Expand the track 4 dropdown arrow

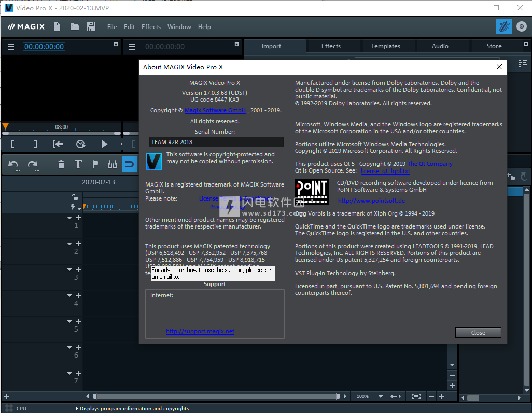[69, 295]
